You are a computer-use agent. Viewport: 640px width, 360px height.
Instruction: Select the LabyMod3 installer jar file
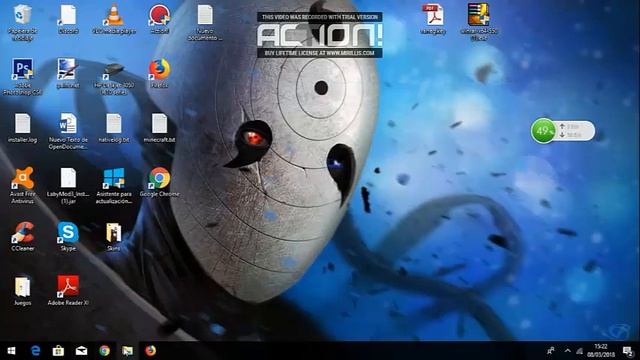pos(68,178)
